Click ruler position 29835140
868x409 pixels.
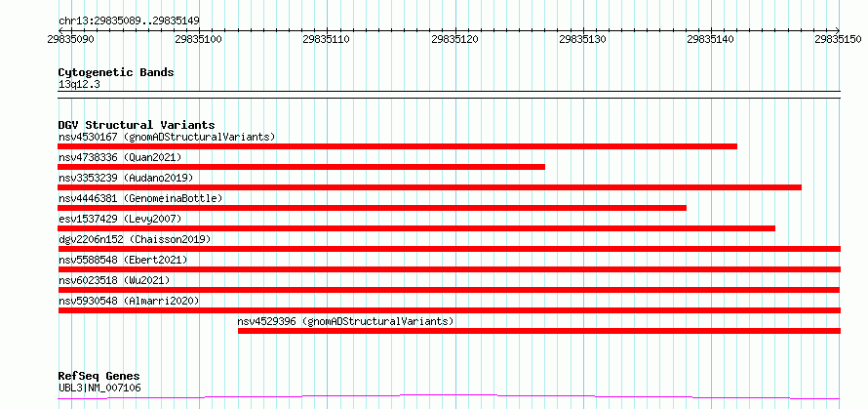pos(711,39)
